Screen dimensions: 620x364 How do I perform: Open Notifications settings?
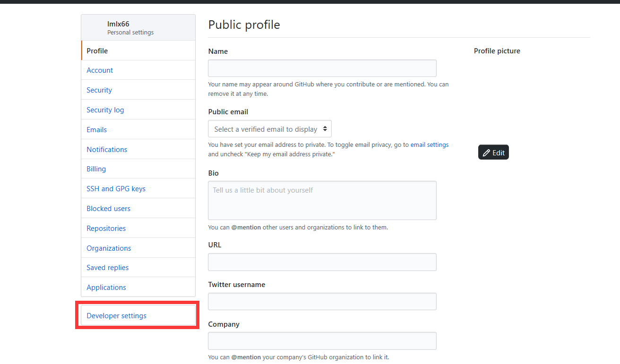click(107, 150)
